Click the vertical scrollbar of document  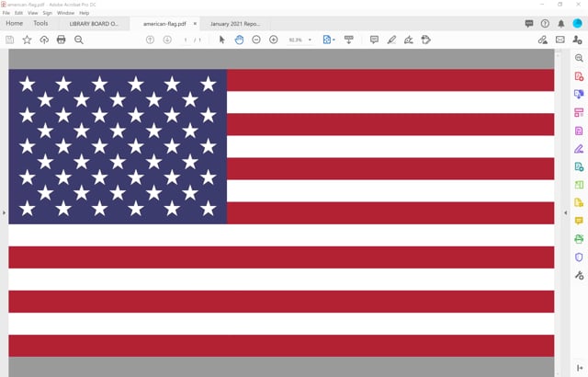(x=558, y=212)
